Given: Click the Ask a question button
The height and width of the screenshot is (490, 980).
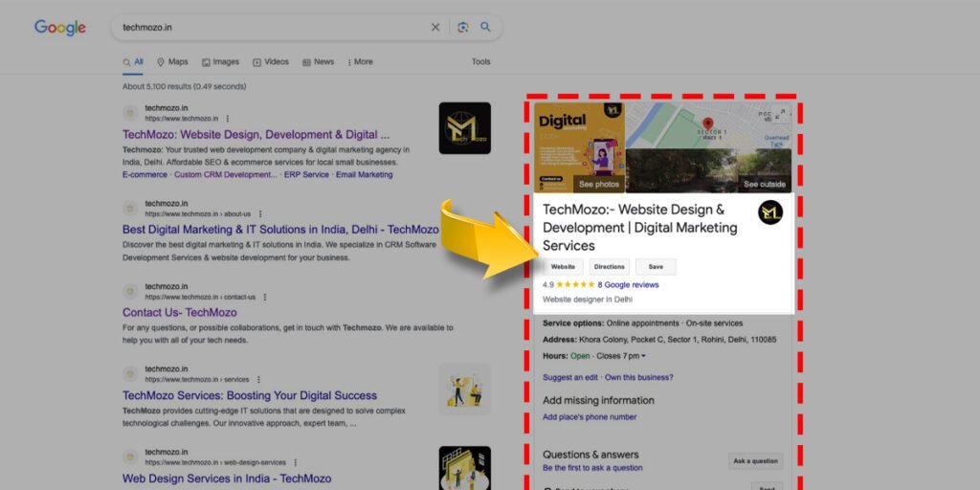Looking at the screenshot, I should click(756, 461).
